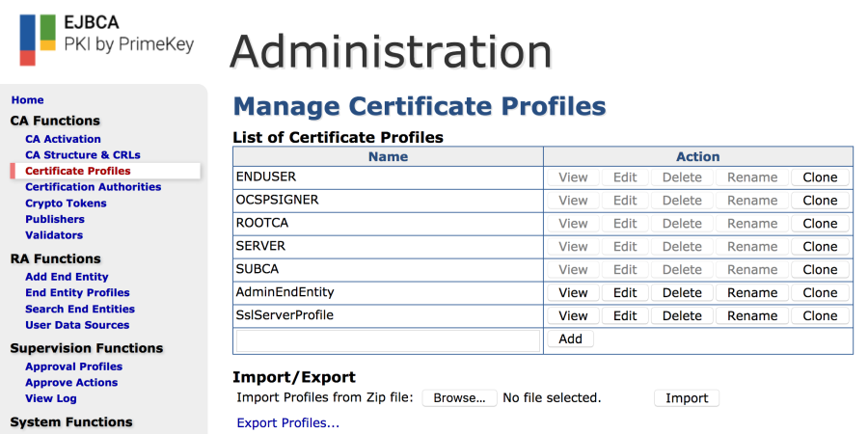Go to Add End Entity
The height and width of the screenshot is (434, 868).
[x=67, y=277]
